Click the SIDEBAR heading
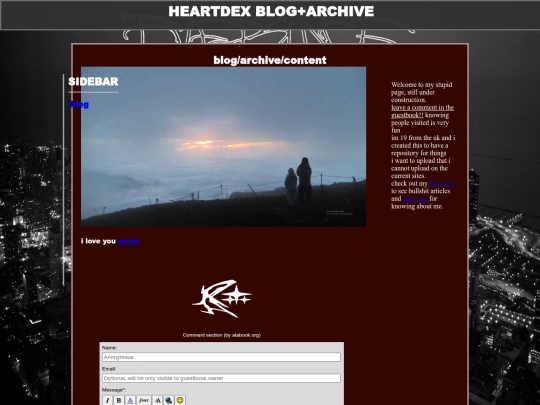Screen dimensions: 540x405 click(x=93, y=82)
